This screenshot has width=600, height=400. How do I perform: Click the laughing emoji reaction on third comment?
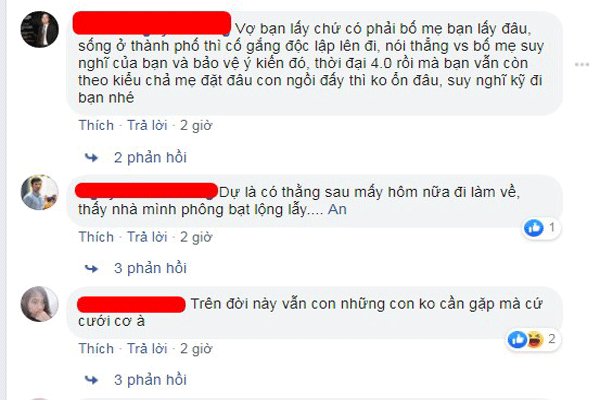(535, 339)
